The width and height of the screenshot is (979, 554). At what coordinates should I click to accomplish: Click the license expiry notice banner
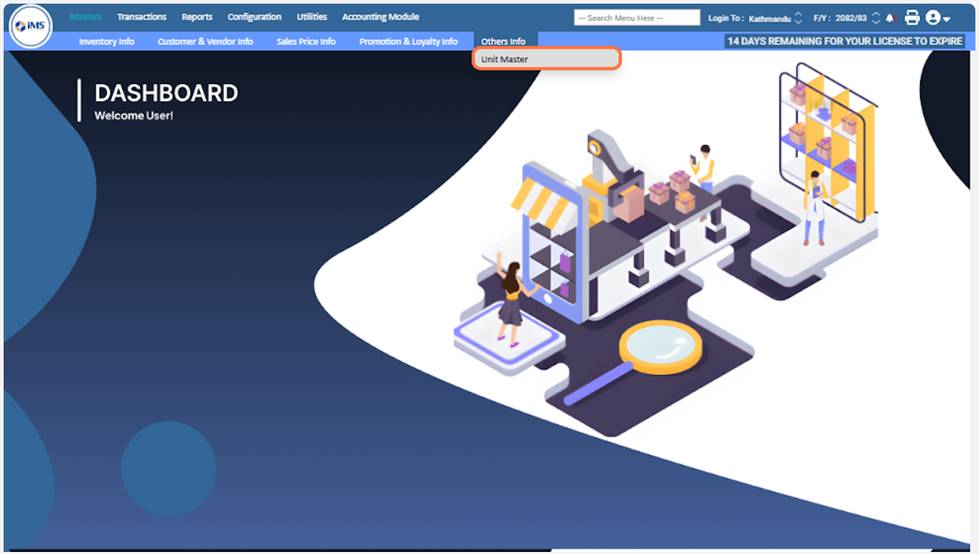[x=845, y=41]
